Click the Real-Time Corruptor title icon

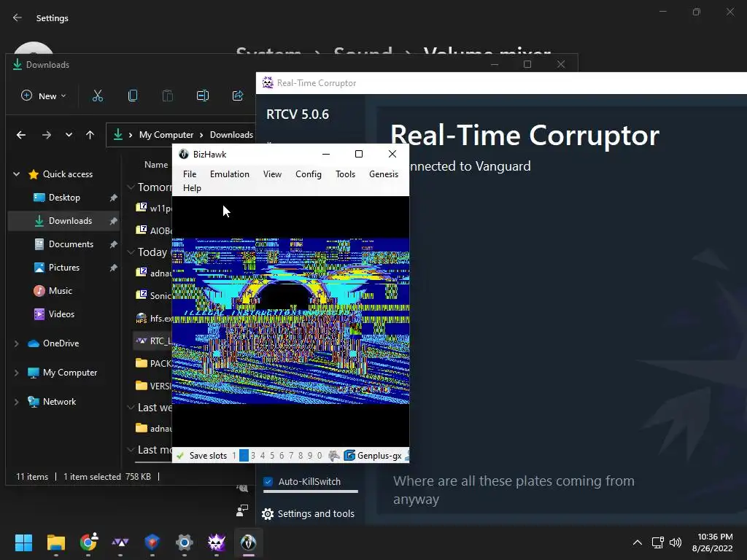pos(268,83)
